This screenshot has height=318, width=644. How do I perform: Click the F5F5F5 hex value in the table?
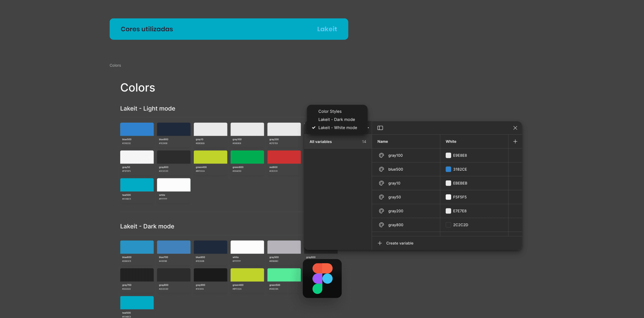point(460,197)
